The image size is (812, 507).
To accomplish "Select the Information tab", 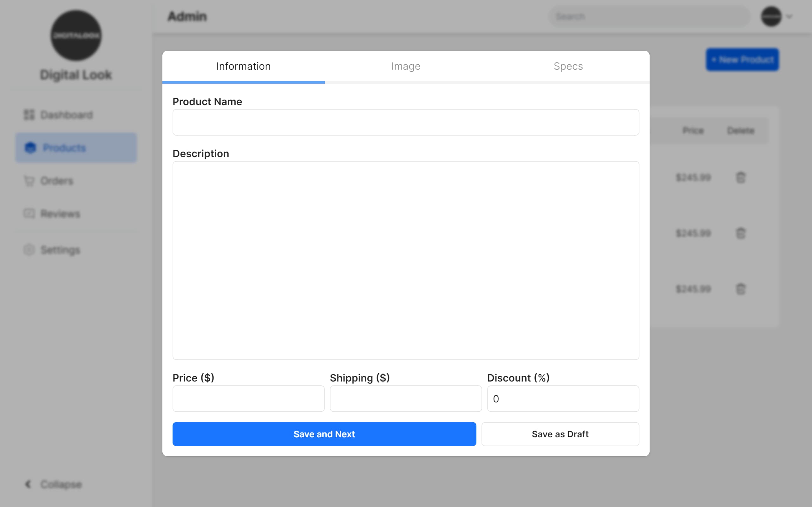I will [x=243, y=67].
